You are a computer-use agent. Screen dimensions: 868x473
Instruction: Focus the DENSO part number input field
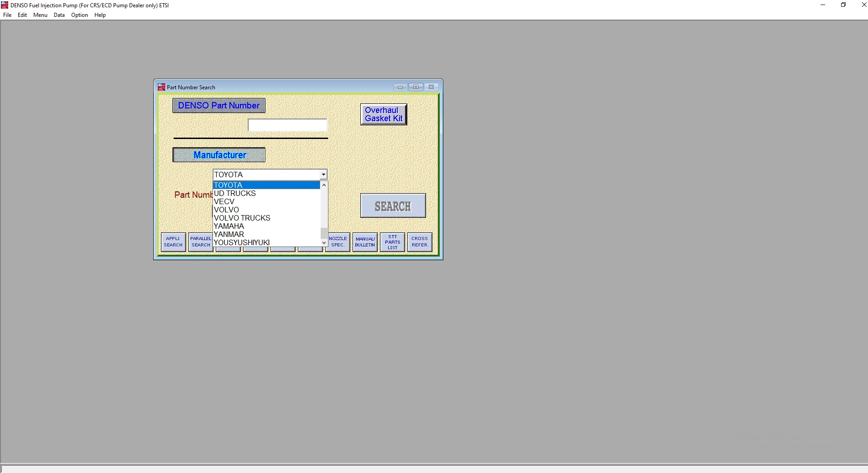(287, 125)
